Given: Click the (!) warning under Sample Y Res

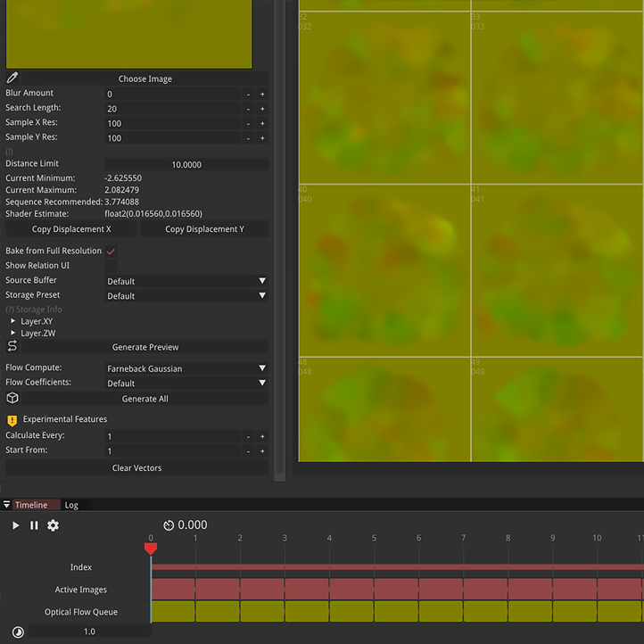Looking at the screenshot, I should pos(9,152).
